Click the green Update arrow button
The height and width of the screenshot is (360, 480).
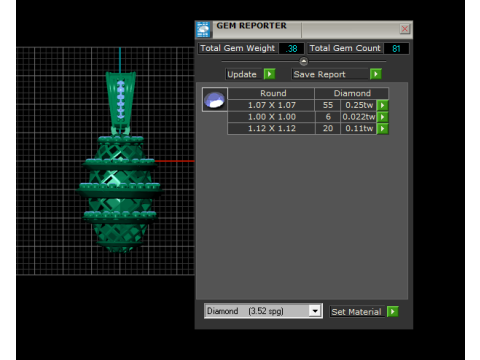tap(269, 74)
